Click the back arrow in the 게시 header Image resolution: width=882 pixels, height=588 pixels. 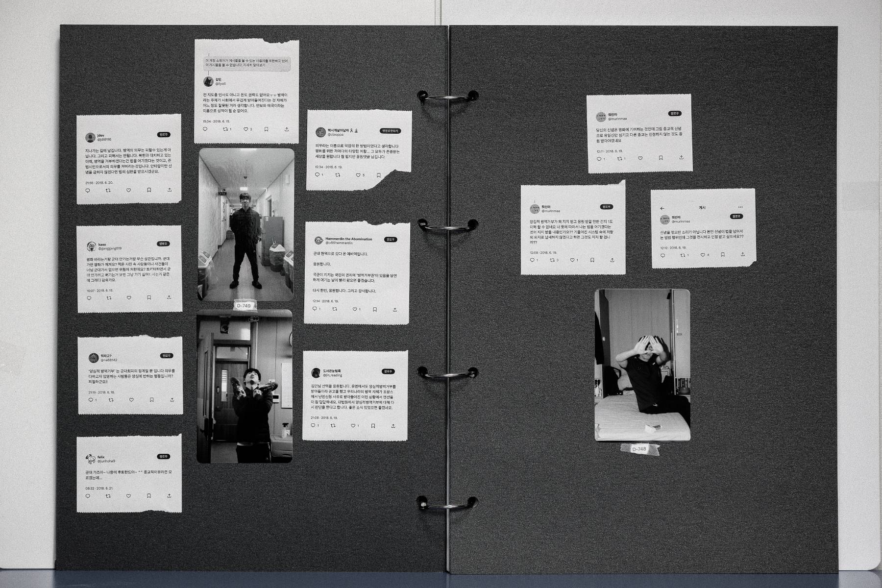tap(662, 208)
